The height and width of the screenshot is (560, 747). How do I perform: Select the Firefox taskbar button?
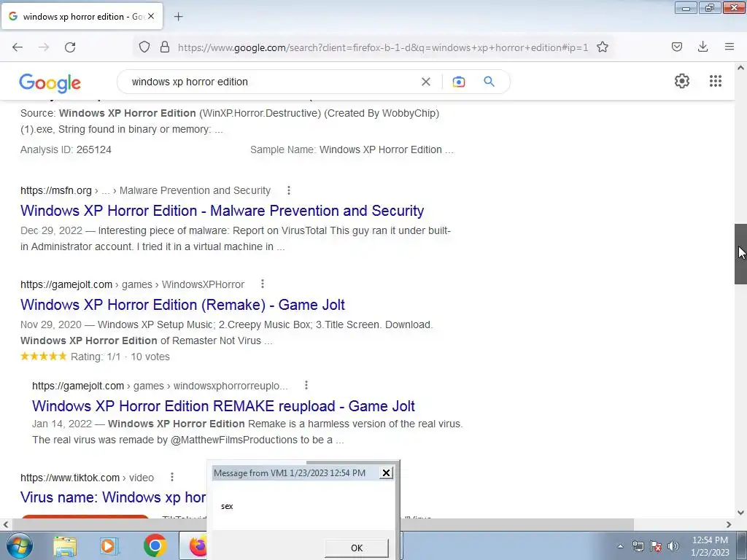coord(194,545)
